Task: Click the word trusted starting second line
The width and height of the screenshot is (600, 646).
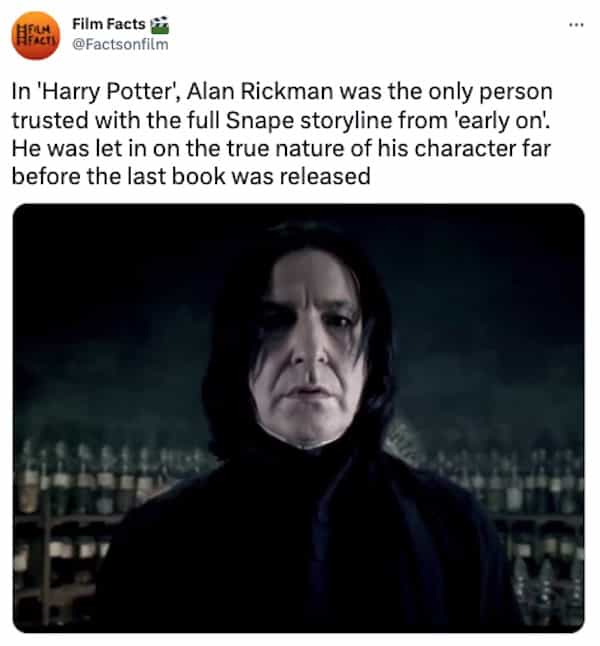Action: (x=50, y=121)
